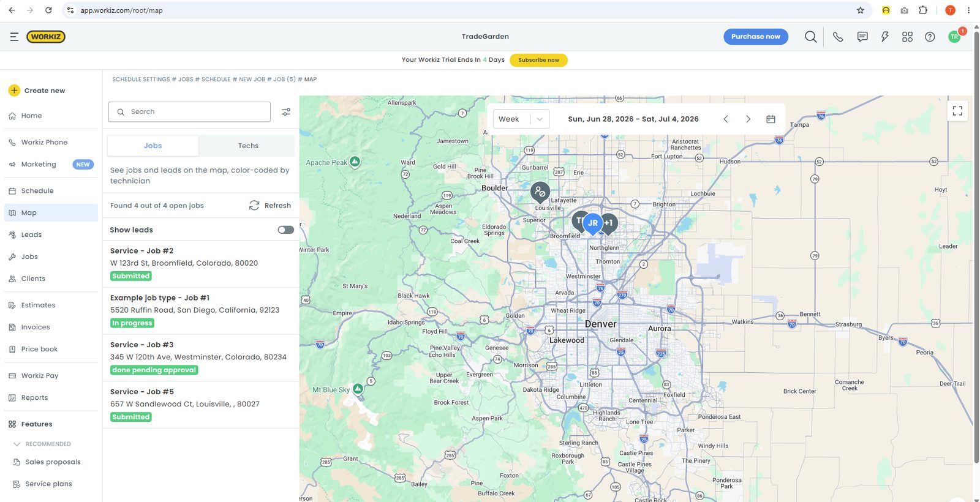Click the Refresh jobs icon
980x502 pixels.
pos(254,206)
